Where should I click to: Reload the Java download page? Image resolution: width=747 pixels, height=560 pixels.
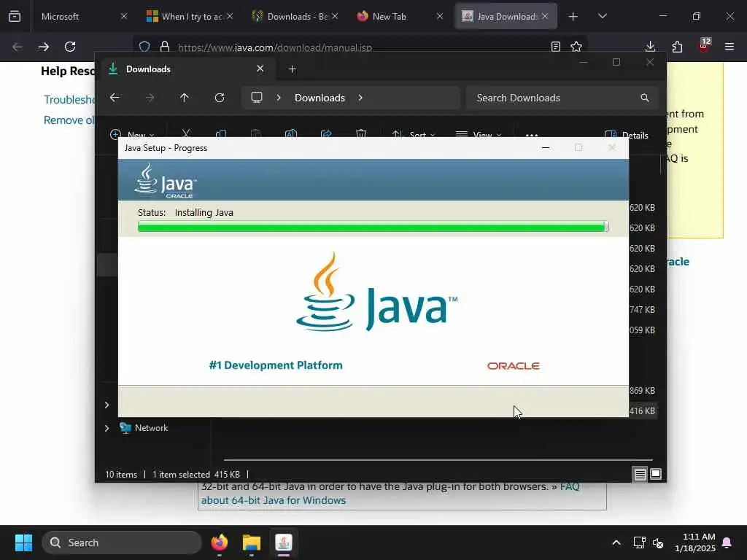tap(70, 47)
